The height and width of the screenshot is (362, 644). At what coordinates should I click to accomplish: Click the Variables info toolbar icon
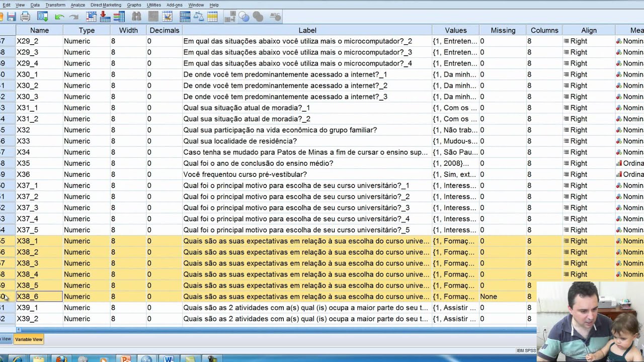(x=119, y=17)
